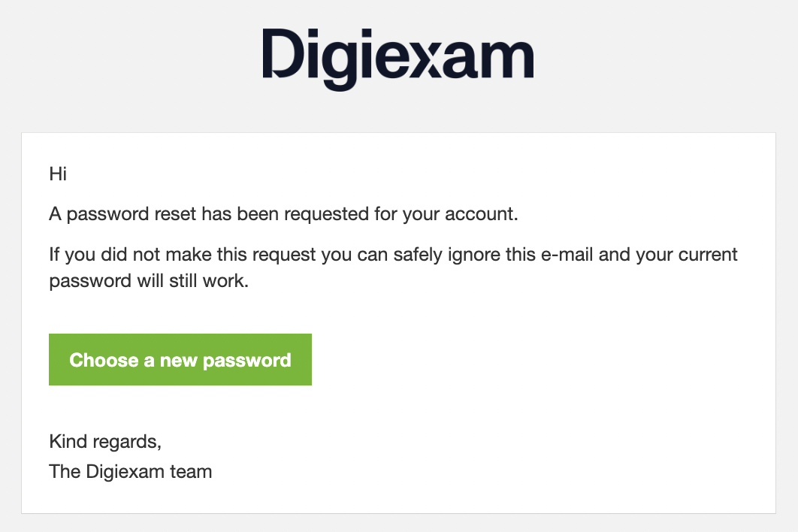This screenshot has height=532, width=798.
Task: Click the 'Hi' greeting text
Action: click(x=58, y=174)
